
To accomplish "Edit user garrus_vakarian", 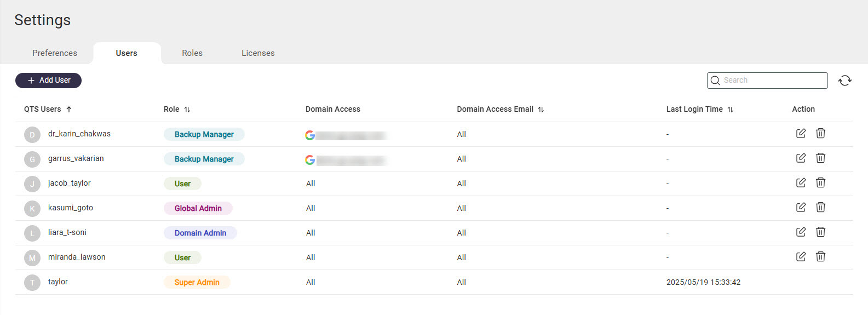I will [x=801, y=158].
